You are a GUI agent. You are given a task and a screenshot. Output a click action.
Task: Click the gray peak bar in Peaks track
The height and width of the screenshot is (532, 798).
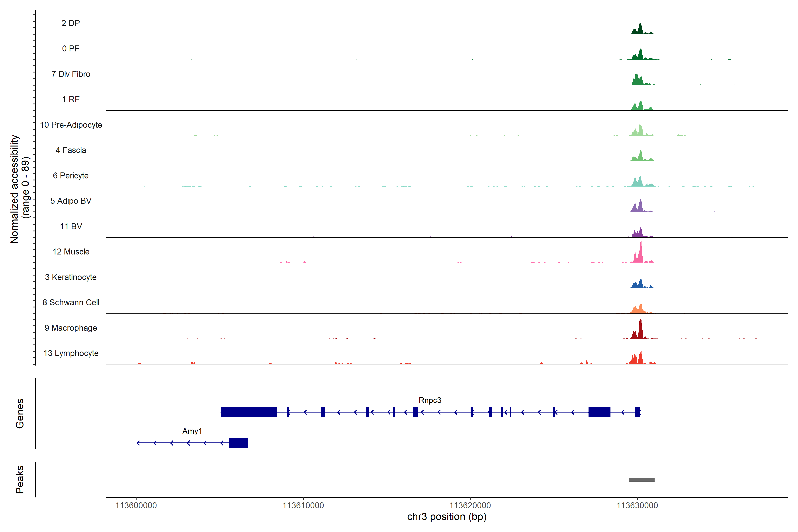click(x=641, y=480)
